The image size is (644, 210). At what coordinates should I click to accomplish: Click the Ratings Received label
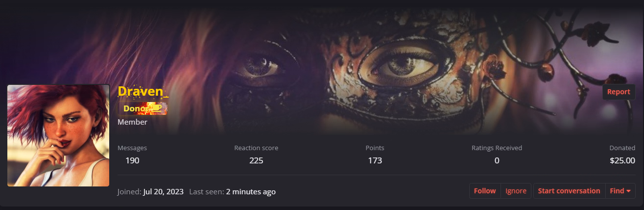(x=497, y=148)
